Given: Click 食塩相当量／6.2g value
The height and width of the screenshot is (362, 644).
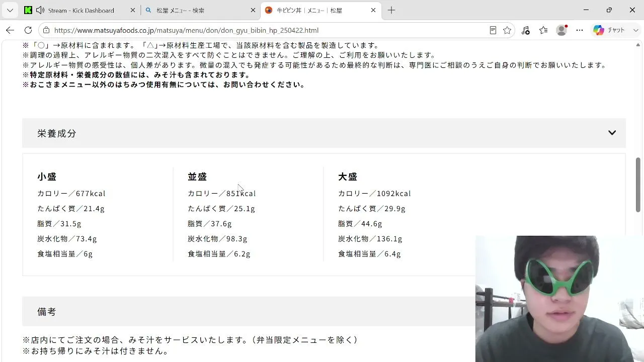Looking at the screenshot, I should tap(219, 253).
